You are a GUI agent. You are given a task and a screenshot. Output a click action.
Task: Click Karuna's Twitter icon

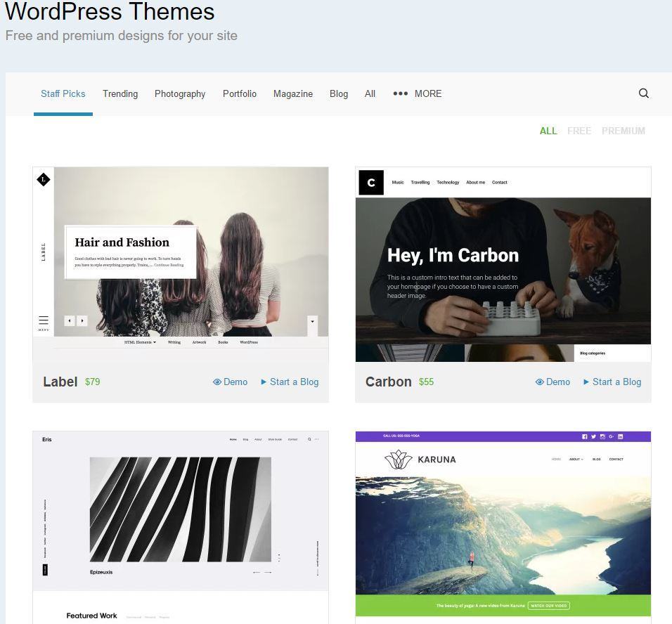click(x=593, y=436)
